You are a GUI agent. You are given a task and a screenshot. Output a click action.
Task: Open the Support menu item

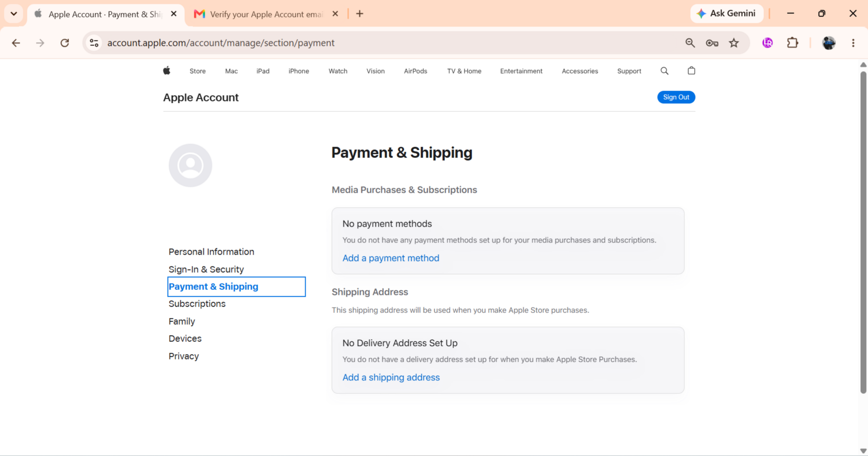[629, 71]
